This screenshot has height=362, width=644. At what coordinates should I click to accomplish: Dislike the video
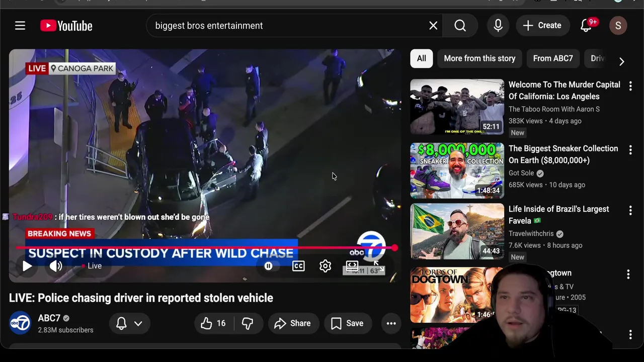248,323
